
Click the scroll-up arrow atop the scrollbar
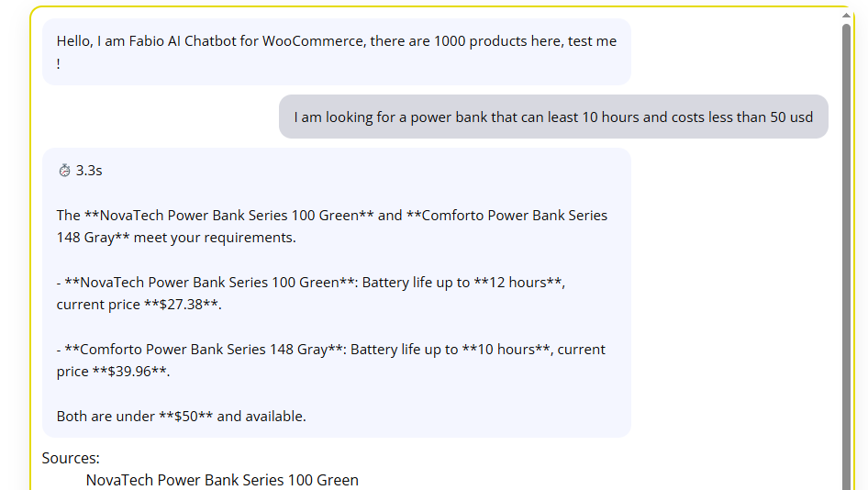[846, 16]
